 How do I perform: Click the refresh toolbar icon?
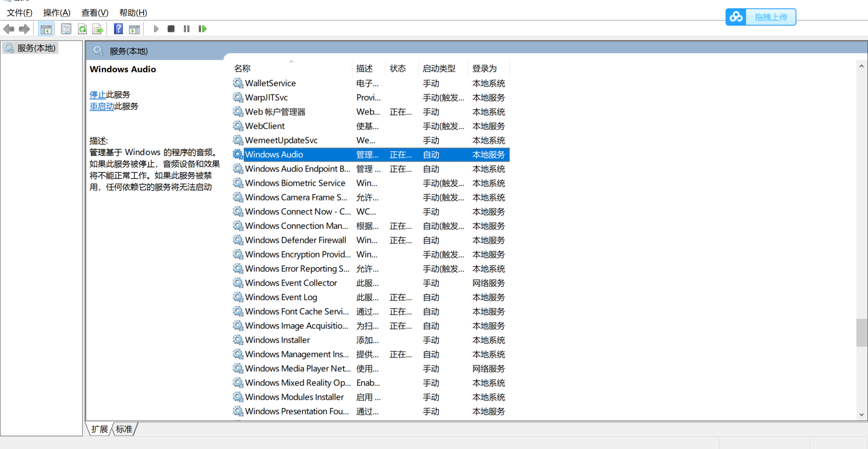(82, 29)
